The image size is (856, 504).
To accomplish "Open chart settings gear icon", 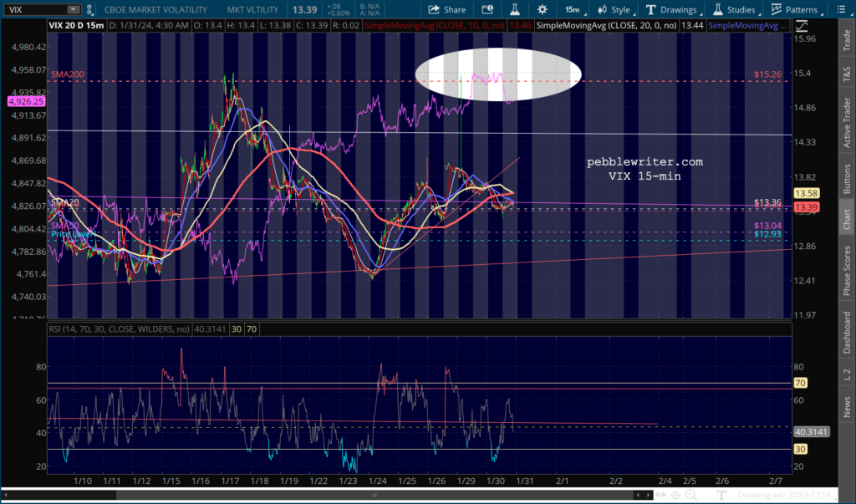I will pos(543,9).
